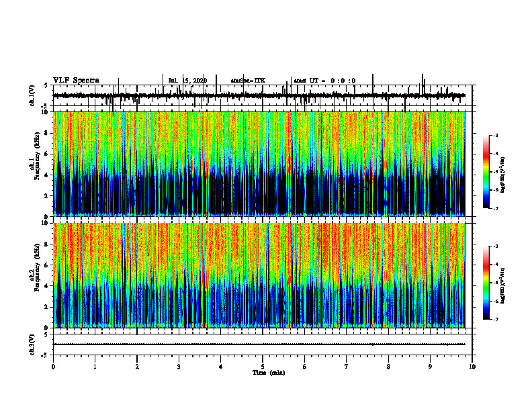Image resolution: width=532 pixels, height=411 pixels.
Task: Click the time axis tick label "0"
Action: pyautogui.click(x=53, y=367)
